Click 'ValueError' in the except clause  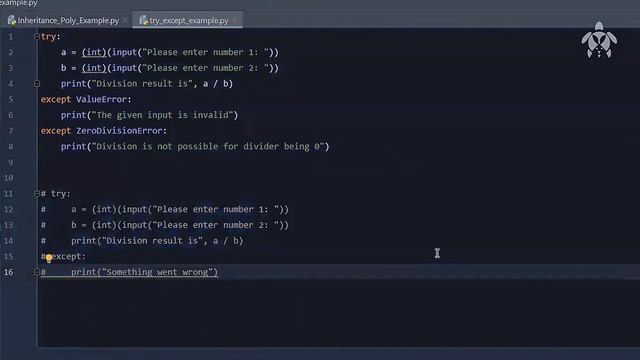pos(101,100)
